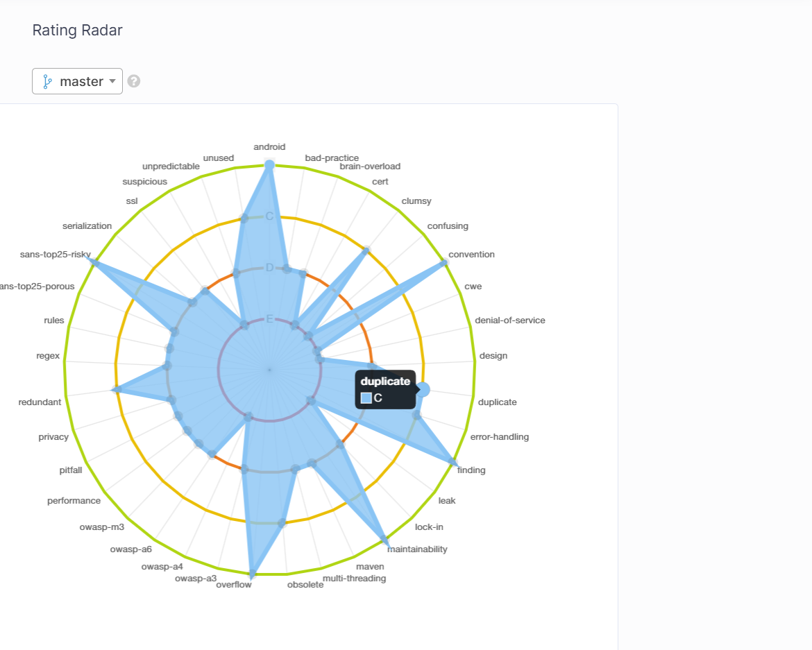Click the redundant data point on radar
Viewport: 812px width, 650px height.
click(117, 389)
